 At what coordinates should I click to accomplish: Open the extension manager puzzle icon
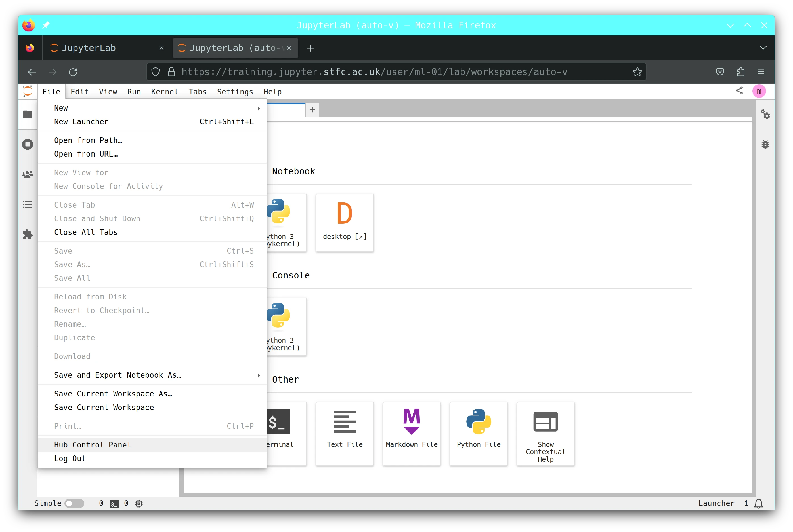(x=28, y=235)
